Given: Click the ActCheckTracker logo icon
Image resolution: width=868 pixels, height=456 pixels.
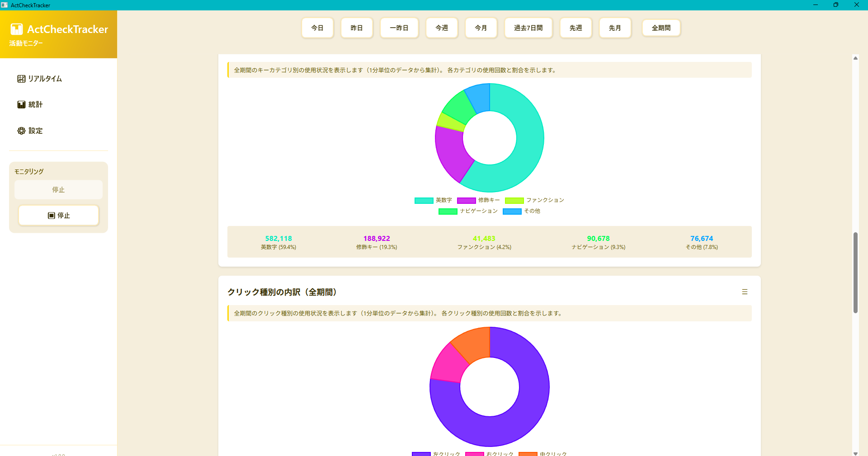Looking at the screenshot, I should [x=17, y=29].
